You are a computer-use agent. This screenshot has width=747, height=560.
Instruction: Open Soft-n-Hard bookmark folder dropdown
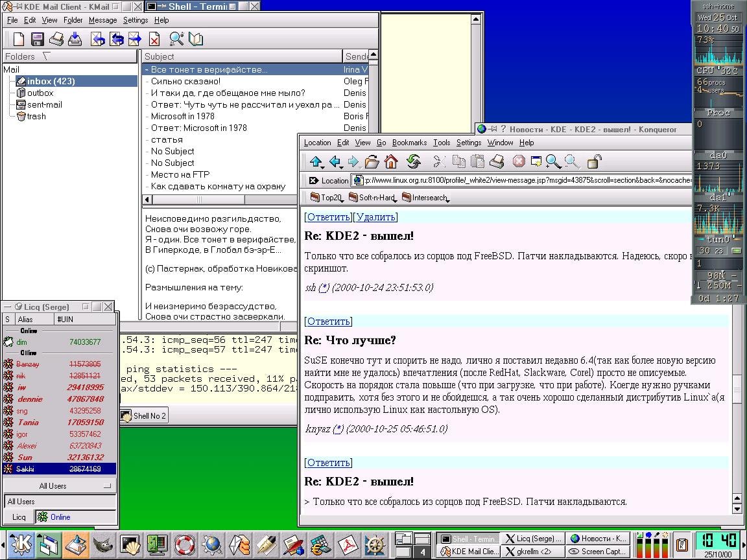[373, 198]
